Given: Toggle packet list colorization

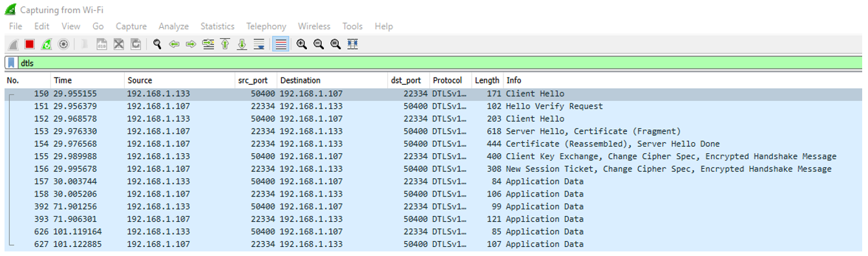Looking at the screenshot, I should 280,44.
